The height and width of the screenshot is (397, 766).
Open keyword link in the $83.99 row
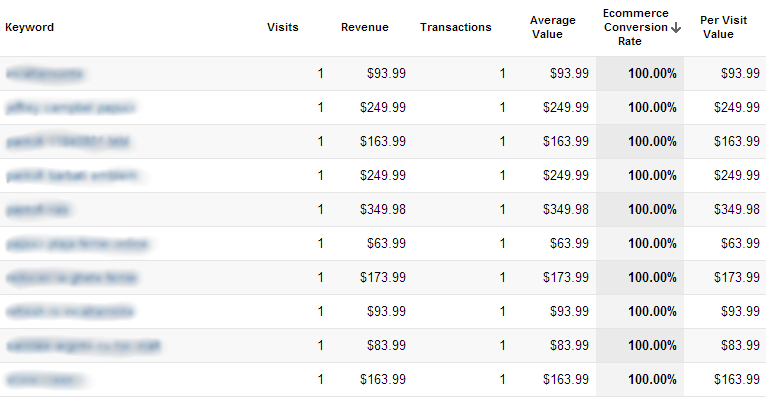[x=83, y=346]
